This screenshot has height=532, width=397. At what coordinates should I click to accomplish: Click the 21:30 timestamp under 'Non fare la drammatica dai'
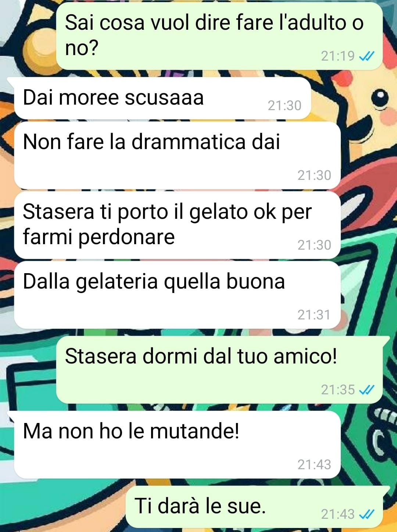tap(314, 175)
